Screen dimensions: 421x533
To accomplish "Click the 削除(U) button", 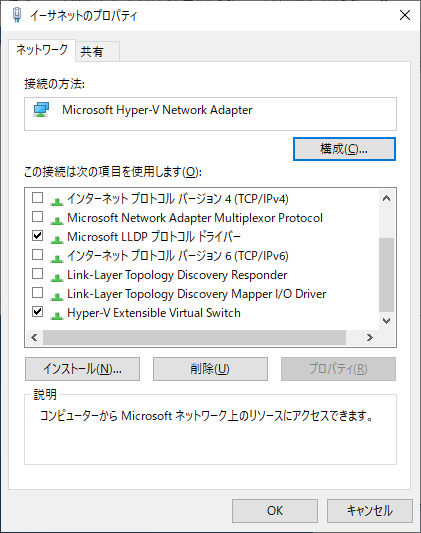I will pos(210,369).
